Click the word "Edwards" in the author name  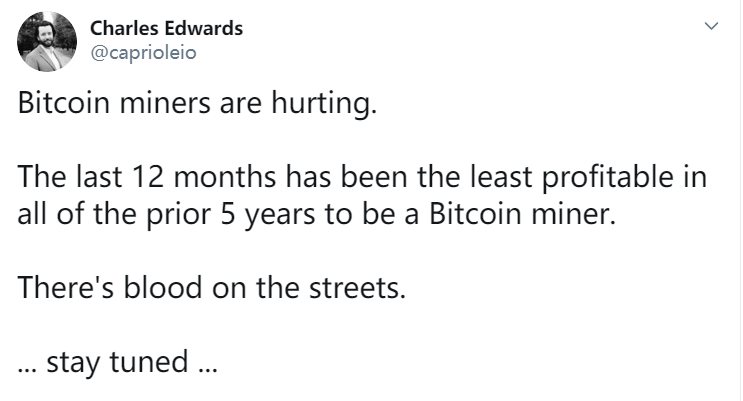pyautogui.click(x=206, y=29)
